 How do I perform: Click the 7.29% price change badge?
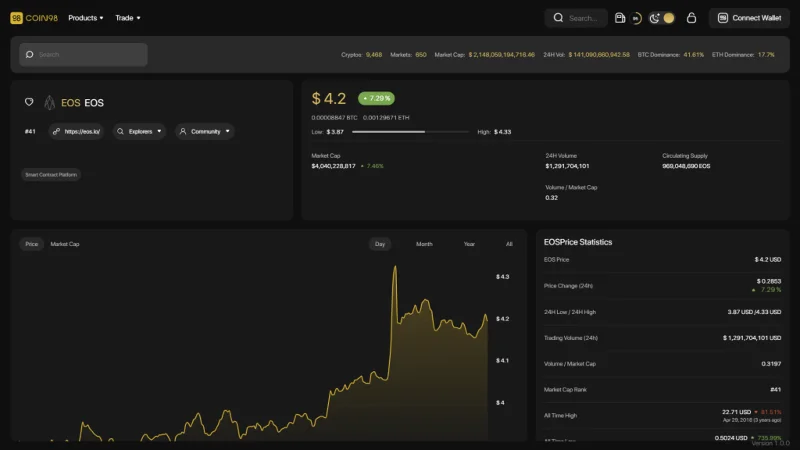(377, 98)
